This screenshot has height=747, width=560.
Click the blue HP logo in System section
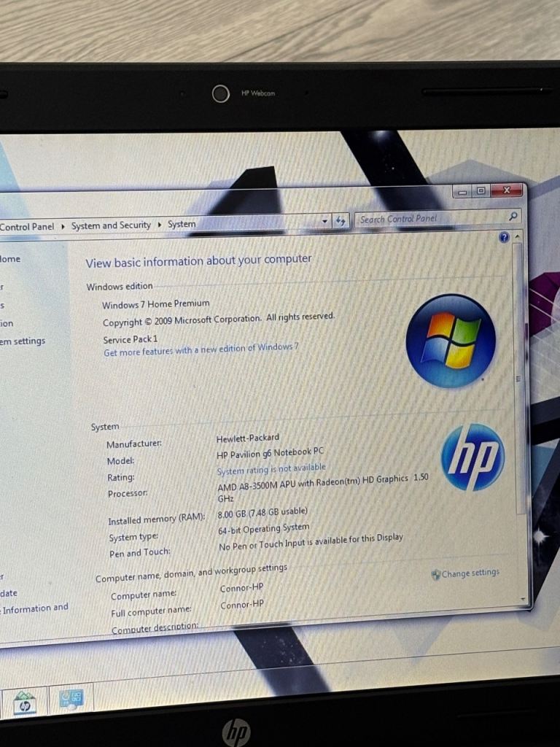coord(472,457)
